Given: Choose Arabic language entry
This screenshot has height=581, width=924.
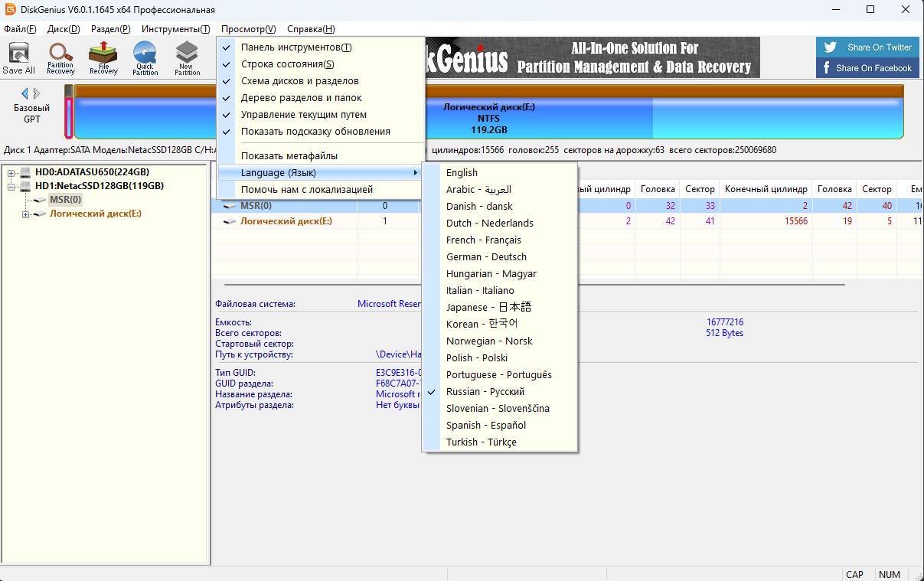Looking at the screenshot, I should click(500, 190).
